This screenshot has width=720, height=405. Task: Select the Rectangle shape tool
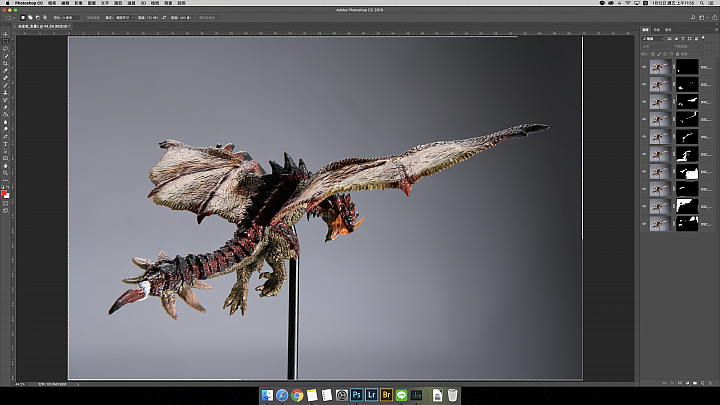click(x=6, y=158)
